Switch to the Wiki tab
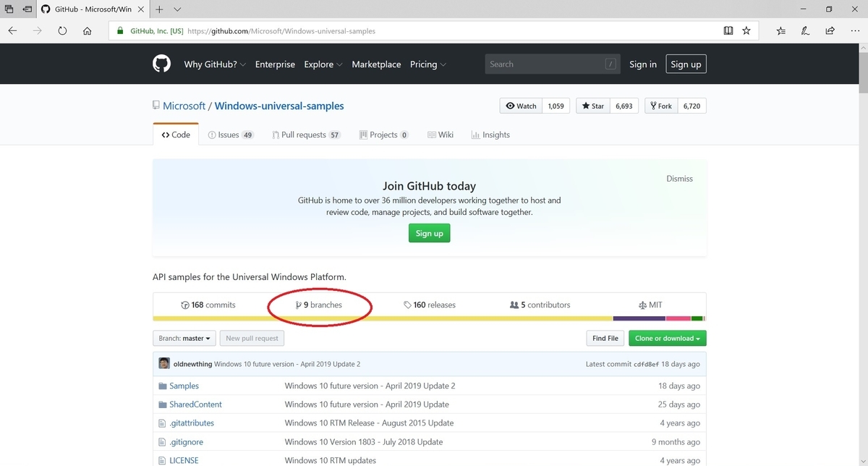 [x=441, y=135]
